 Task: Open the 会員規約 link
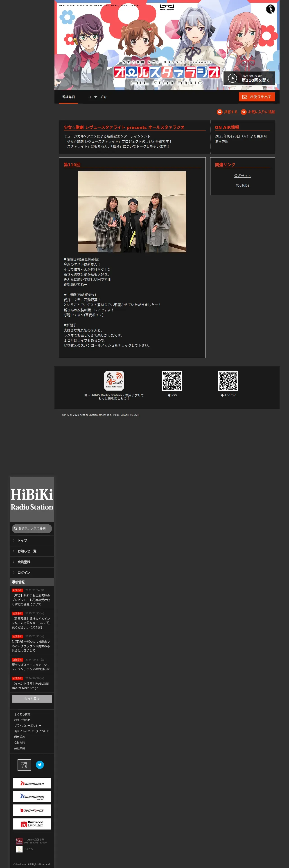[20, 742]
